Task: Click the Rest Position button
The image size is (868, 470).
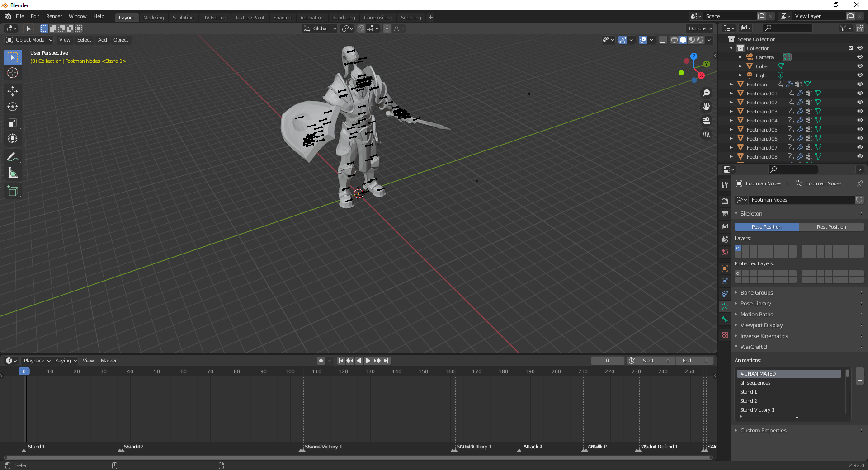Action: click(831, 227)
